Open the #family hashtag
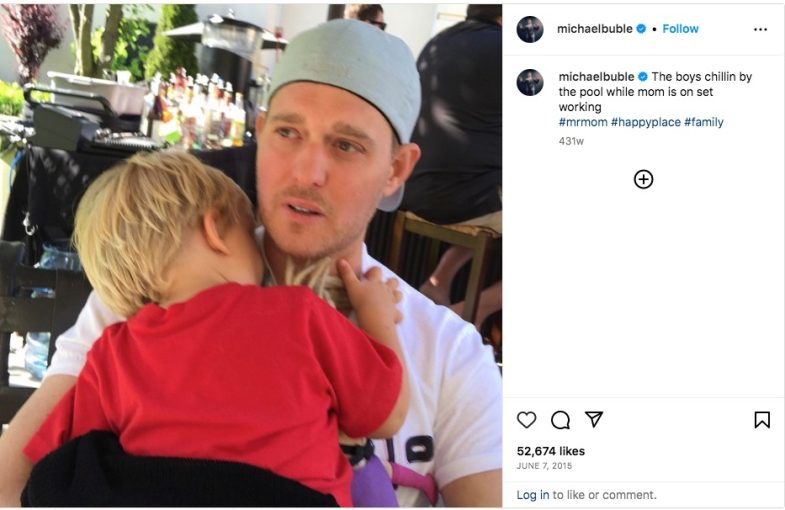This screenshot has width=785, height=510. click(703, 122)
